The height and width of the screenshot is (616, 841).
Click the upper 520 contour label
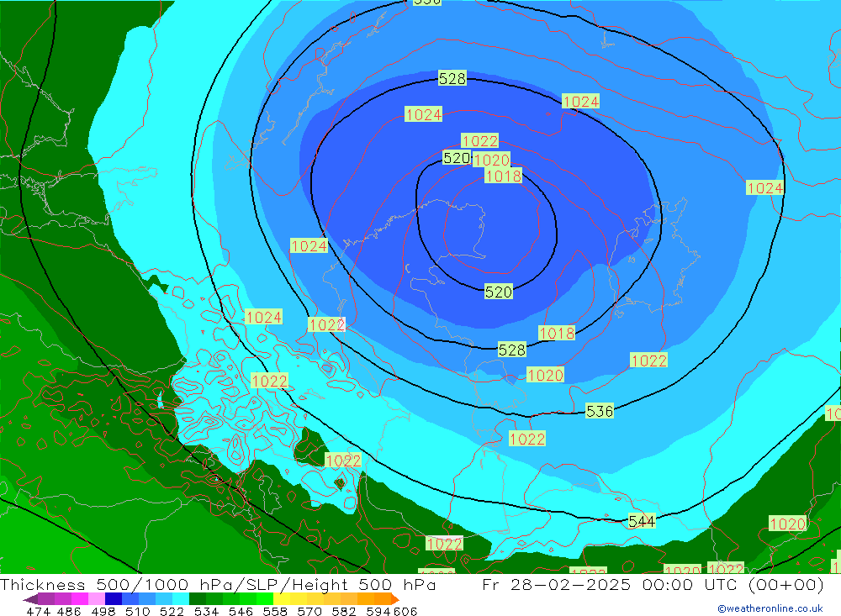(x=456, y=158)
